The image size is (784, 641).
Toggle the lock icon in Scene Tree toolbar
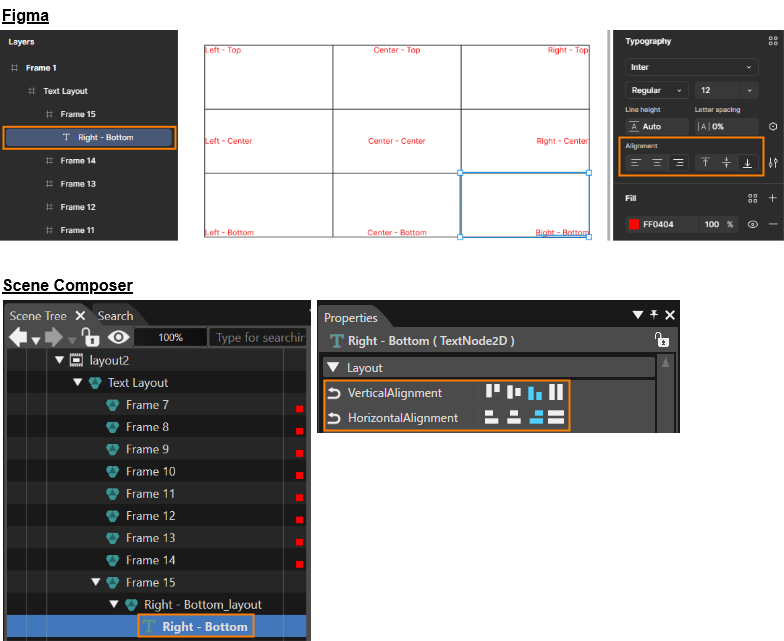coord(90,337)
